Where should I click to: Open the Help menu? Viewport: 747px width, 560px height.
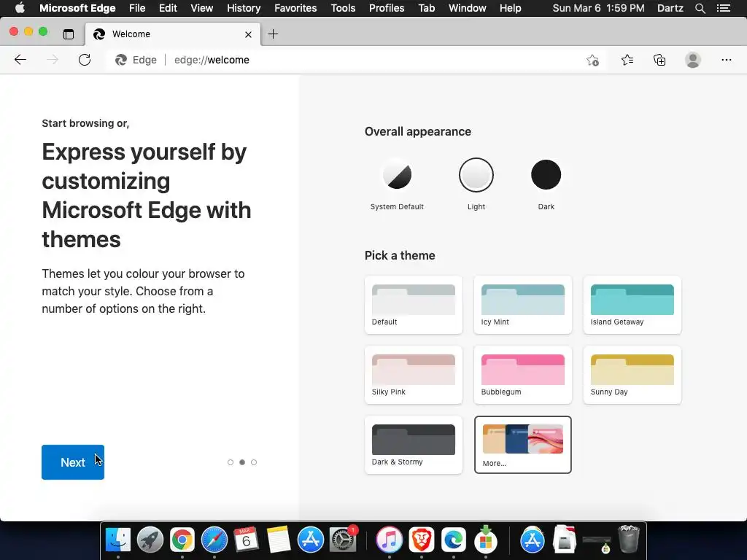coord(510,8)
